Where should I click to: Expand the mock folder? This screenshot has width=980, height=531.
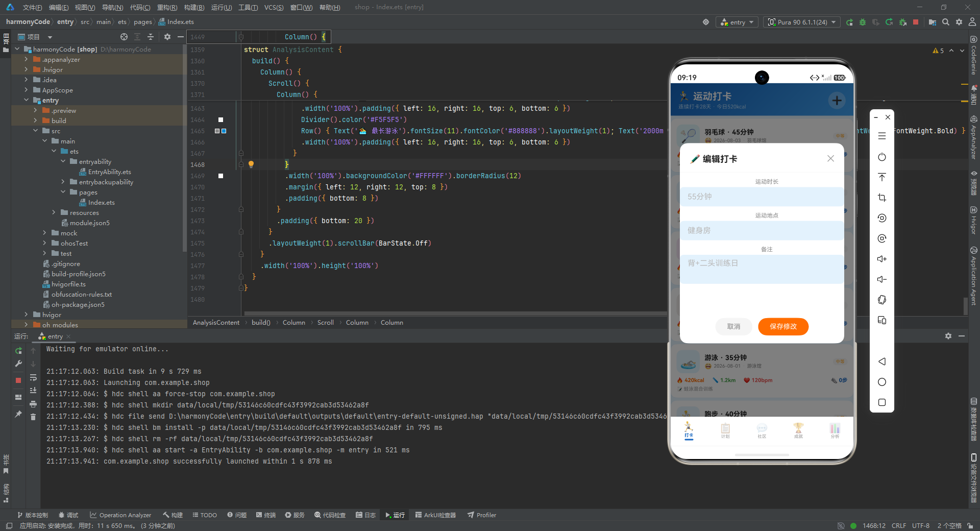click(45, 233)
